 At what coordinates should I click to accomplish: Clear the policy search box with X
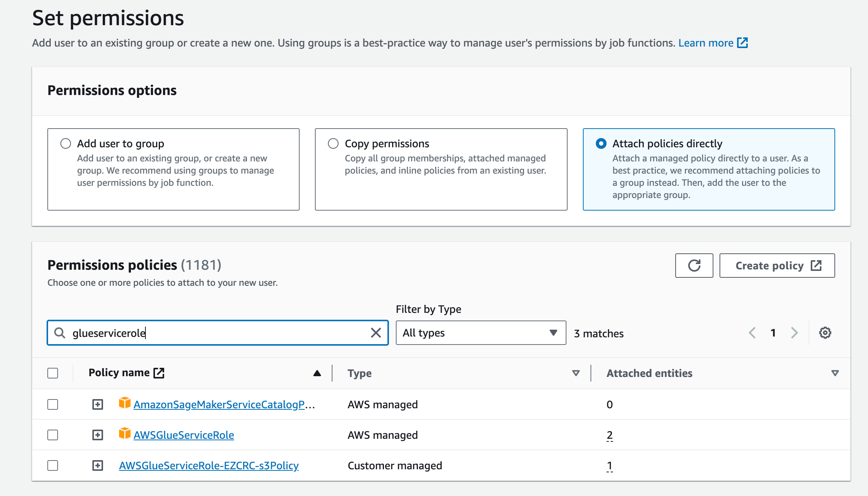(376, 333)
